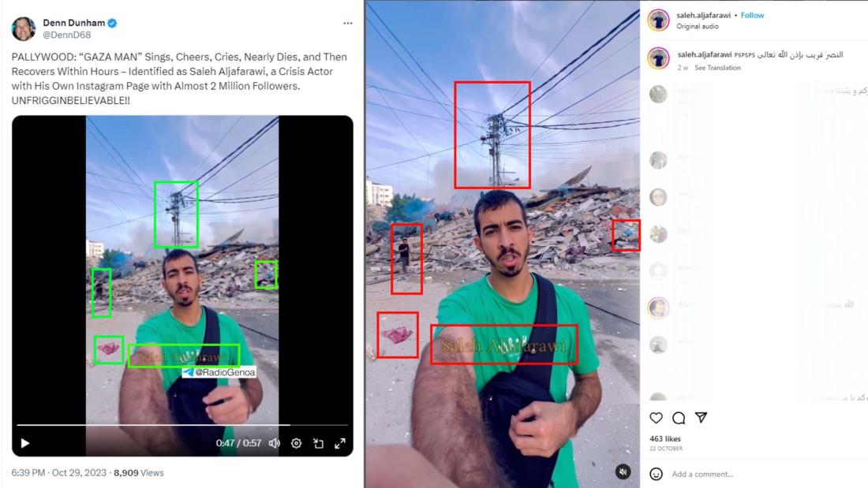Open saleh.aljafarawi avatar in Instagram header
This screenshot has width=868, height=488.
[658, 20]
